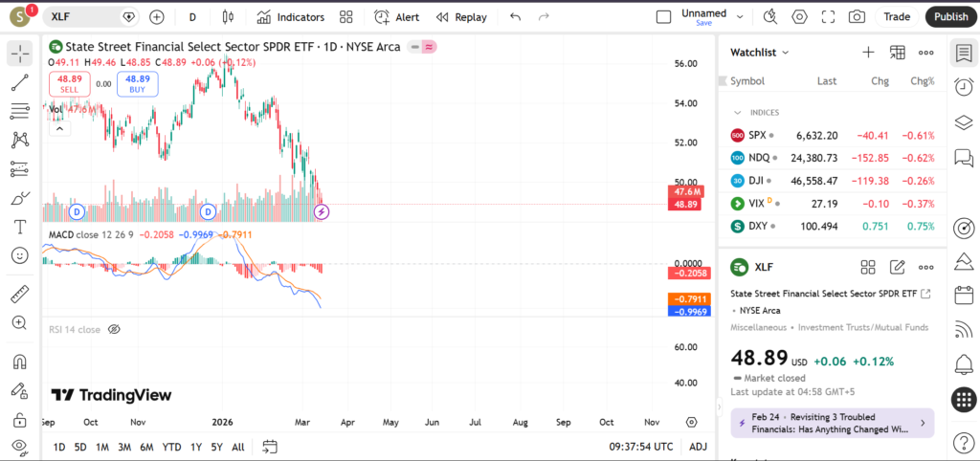980x461 pixels.
Task: Select the YTD time range tab
Action: point(171,447)
